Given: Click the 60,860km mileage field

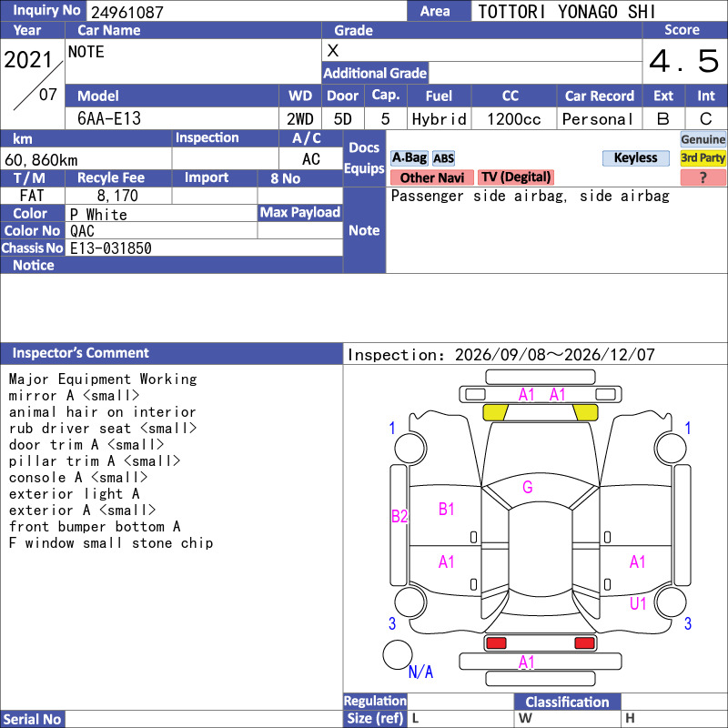Looking at the screenshot, I should pyautogui.click(x=86, y=160).
